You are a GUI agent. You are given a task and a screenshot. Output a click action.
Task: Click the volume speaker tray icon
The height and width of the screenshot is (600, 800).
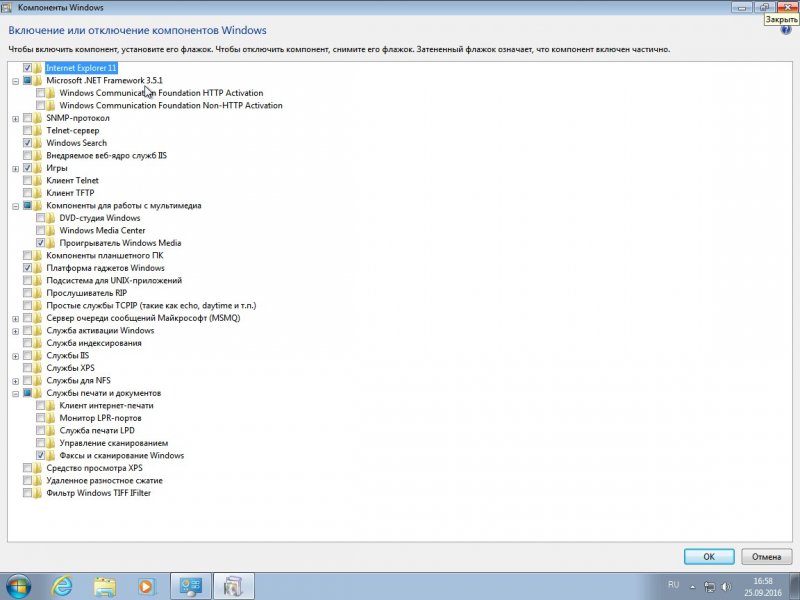pyautogui.click(x=727, y=587)
